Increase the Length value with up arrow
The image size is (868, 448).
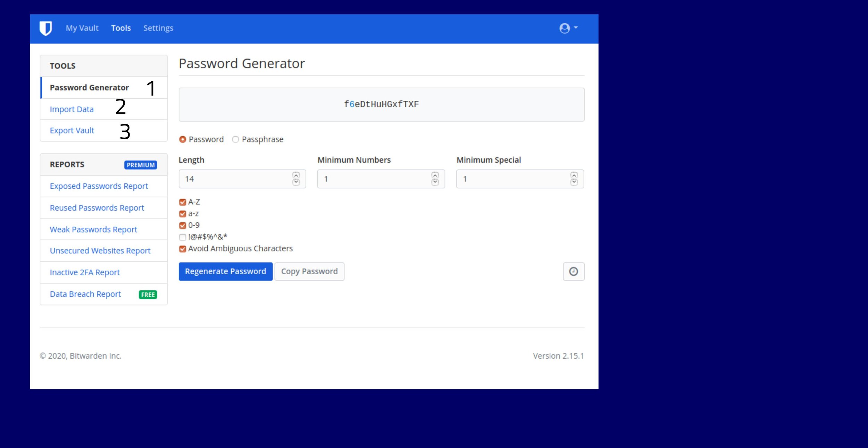[x=296, y=176]
